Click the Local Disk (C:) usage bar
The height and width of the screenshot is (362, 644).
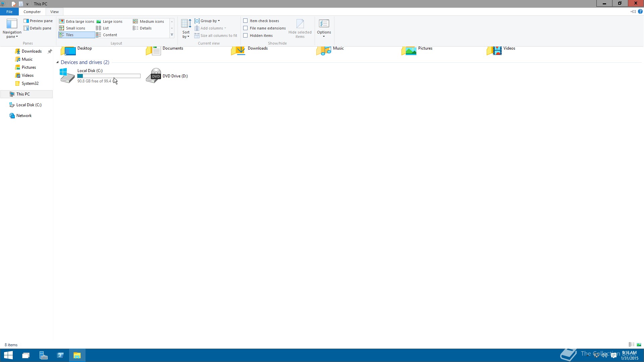tap(109, 76)
